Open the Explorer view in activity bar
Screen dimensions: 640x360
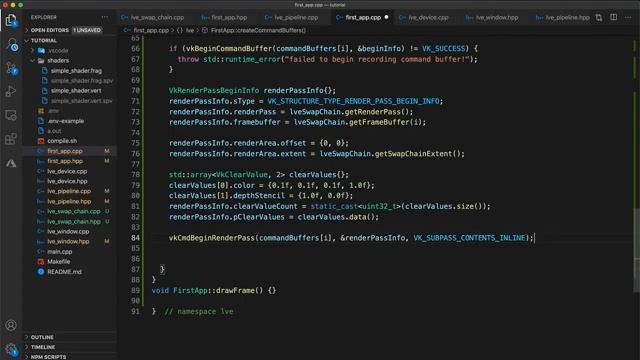point(11,20)
